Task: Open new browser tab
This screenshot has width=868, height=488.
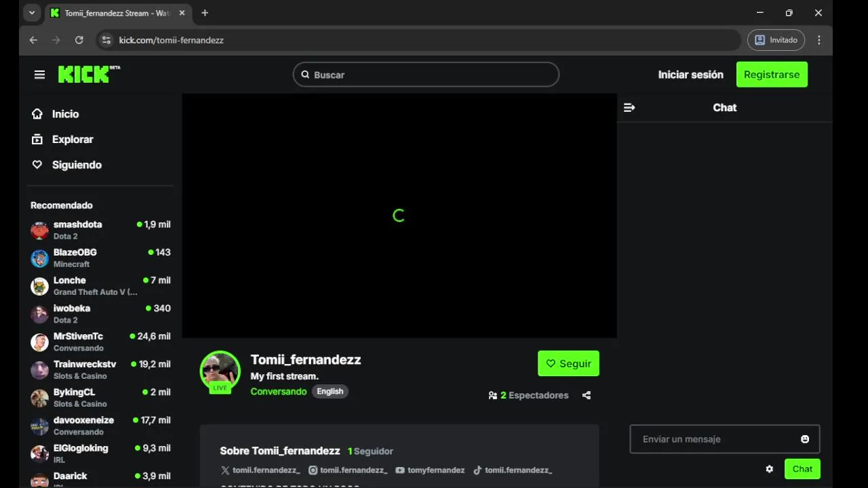Action: 205,13
